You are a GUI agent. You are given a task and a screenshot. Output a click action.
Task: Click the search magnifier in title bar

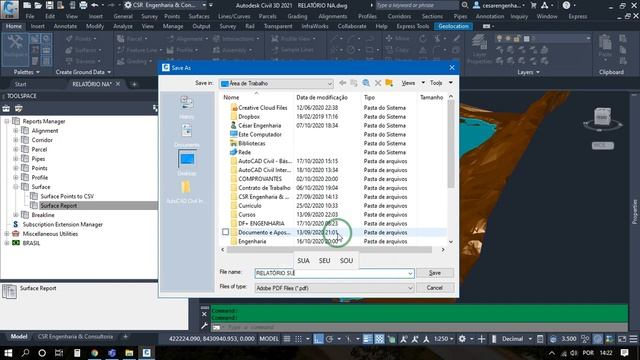pyautogui.click(x=464, y=5)
